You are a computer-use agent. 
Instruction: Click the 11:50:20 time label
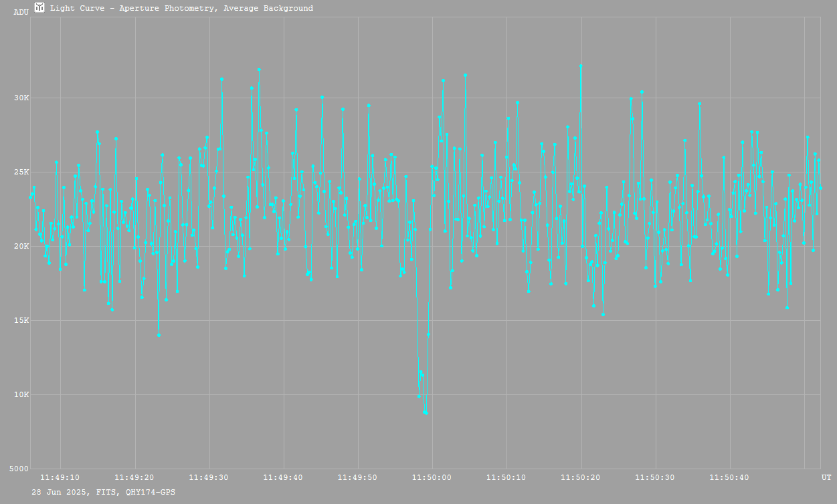581,477
